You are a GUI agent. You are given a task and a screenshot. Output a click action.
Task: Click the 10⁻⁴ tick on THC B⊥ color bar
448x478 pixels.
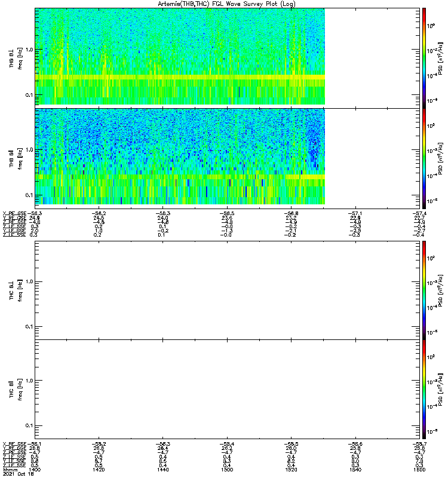point(432,308)
